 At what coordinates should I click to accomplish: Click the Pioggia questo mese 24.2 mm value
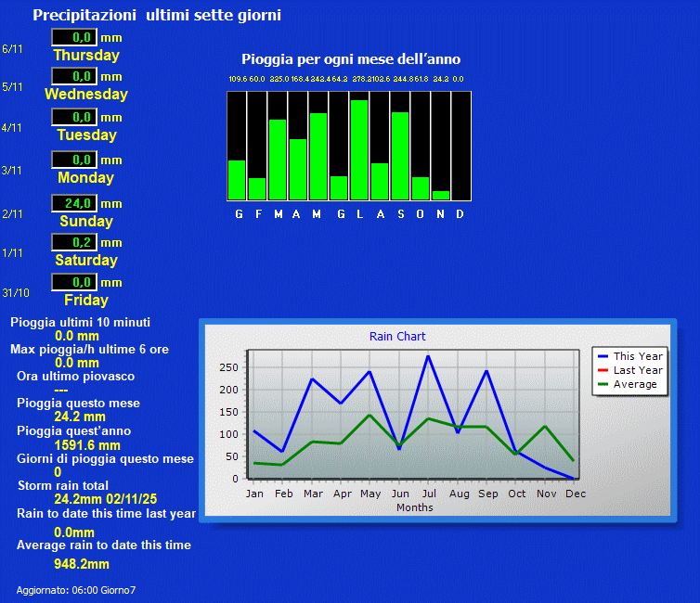(80, 417)
